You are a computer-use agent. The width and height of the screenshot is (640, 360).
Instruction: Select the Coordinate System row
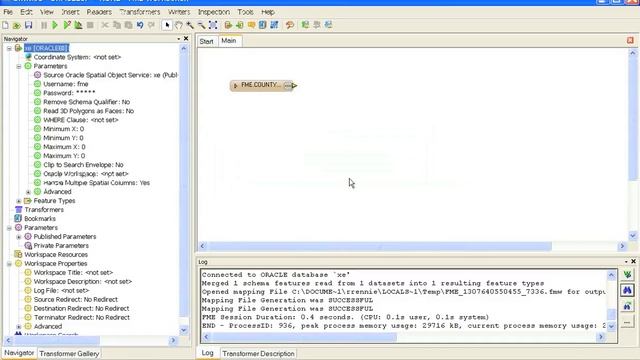(77, 57)
